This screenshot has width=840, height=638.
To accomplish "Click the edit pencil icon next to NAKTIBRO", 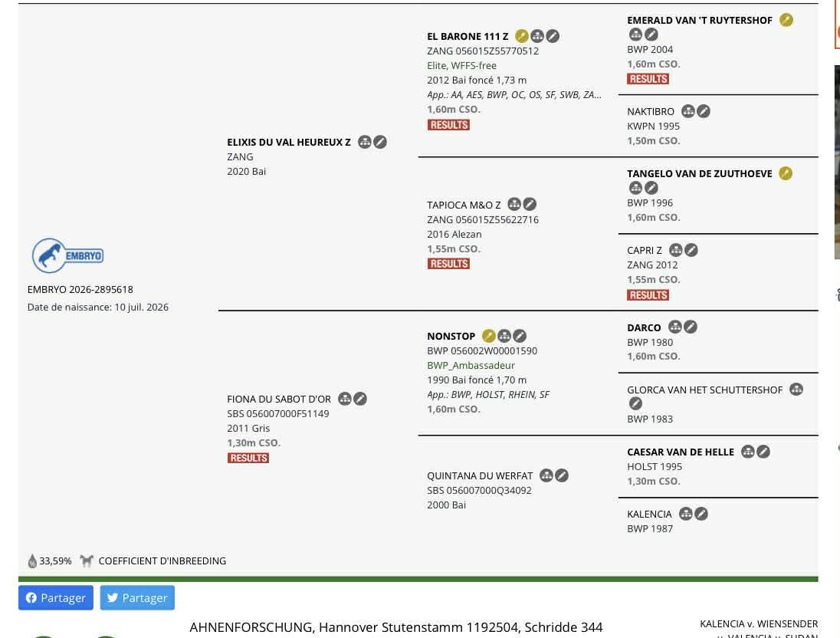I will pos(704,111).
